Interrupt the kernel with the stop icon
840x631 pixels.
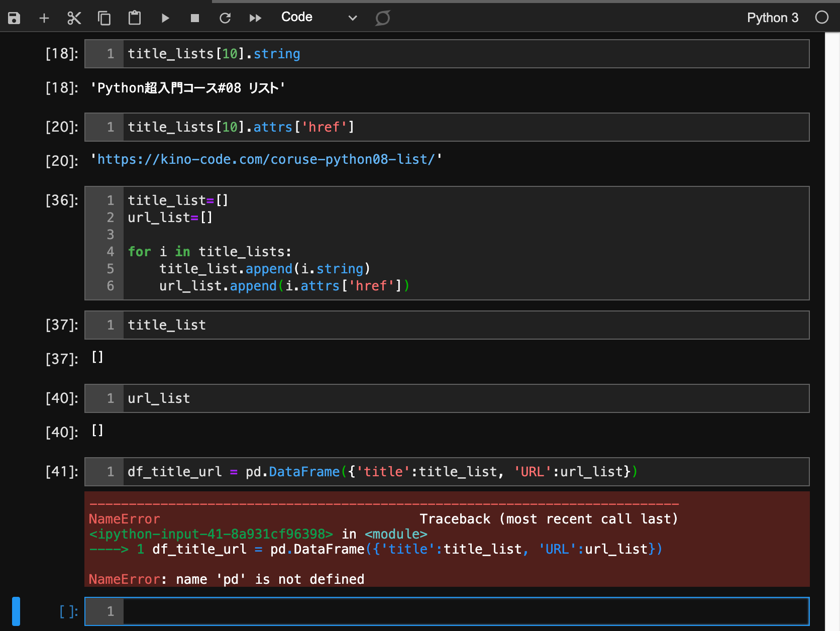coord(195,17)
